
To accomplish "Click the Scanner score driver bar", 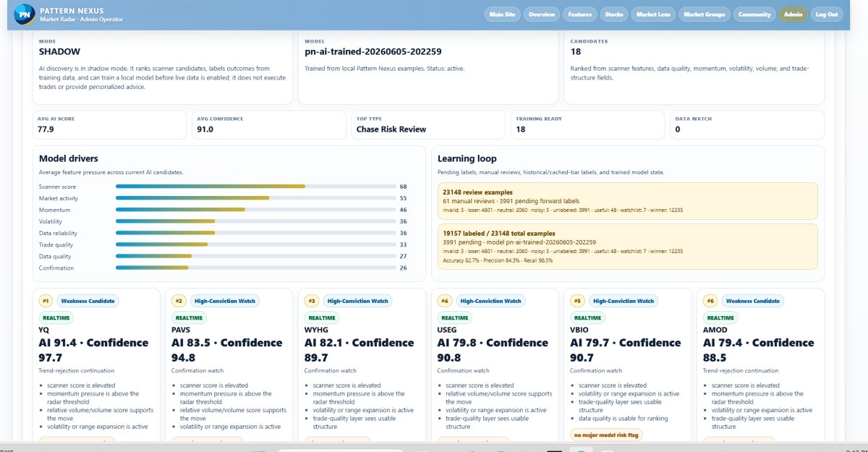I will click(255, 187).
